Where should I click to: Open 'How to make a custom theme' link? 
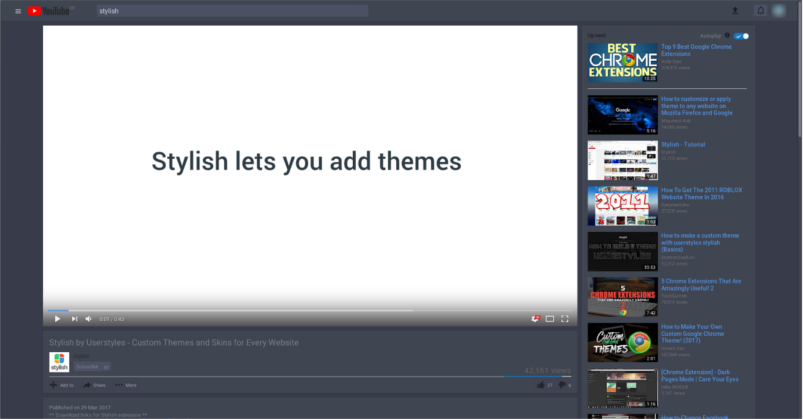700,242
